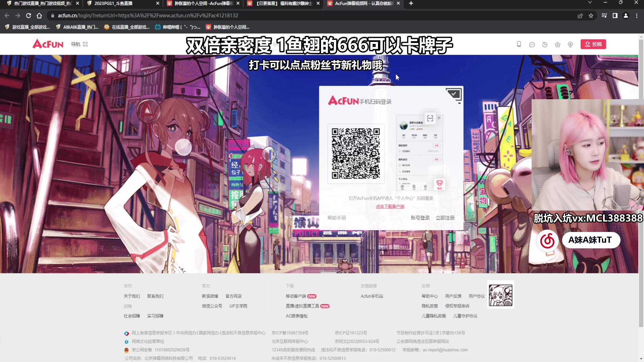644x362 pixels.
Task: Open the 社会招聘 footer link
Action: (132, 316)
